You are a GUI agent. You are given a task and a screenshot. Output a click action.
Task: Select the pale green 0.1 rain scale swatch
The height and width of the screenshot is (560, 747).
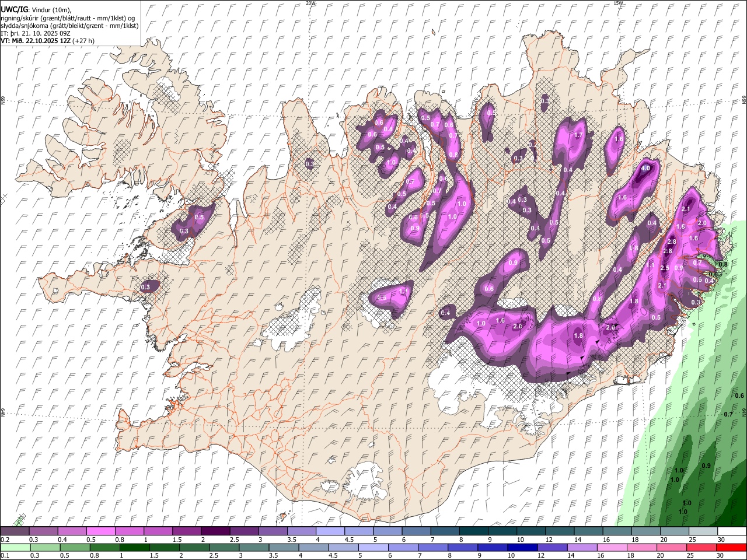15,548
